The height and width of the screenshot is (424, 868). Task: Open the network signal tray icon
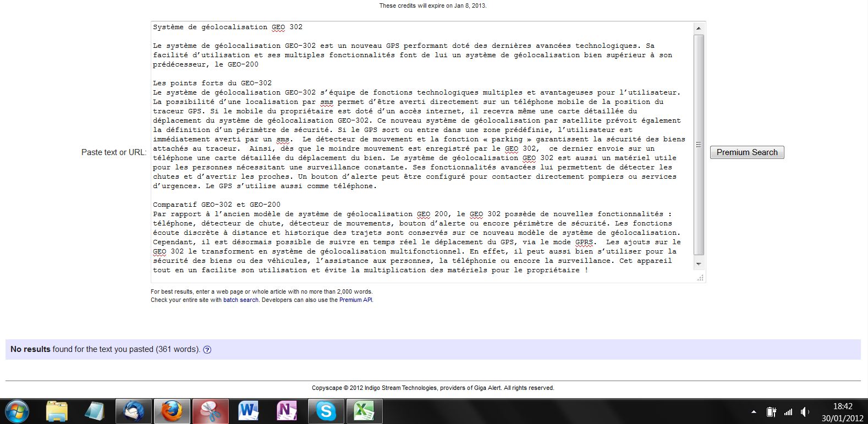point(788,412)
